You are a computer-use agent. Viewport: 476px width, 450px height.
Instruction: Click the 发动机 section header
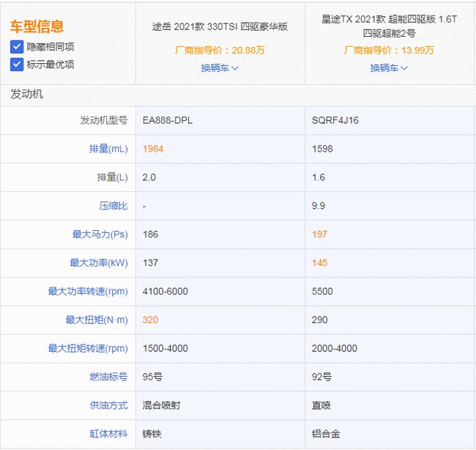26,95
